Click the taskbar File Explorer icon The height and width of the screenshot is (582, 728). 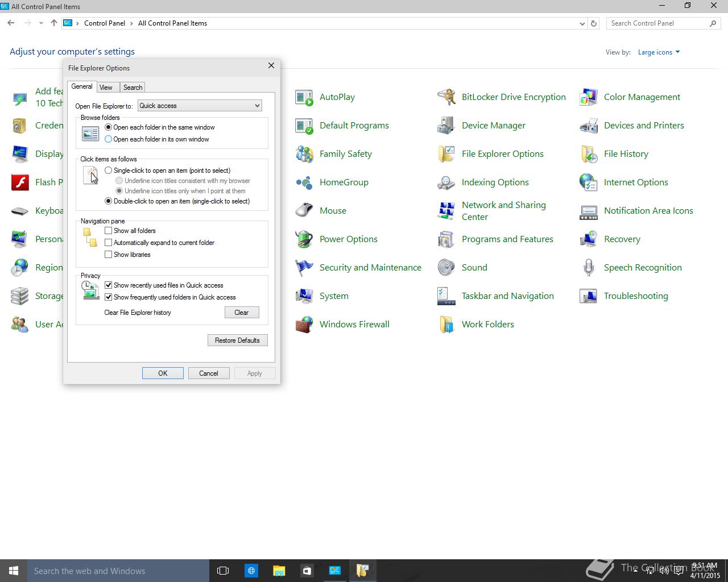(x=279, y=571)
